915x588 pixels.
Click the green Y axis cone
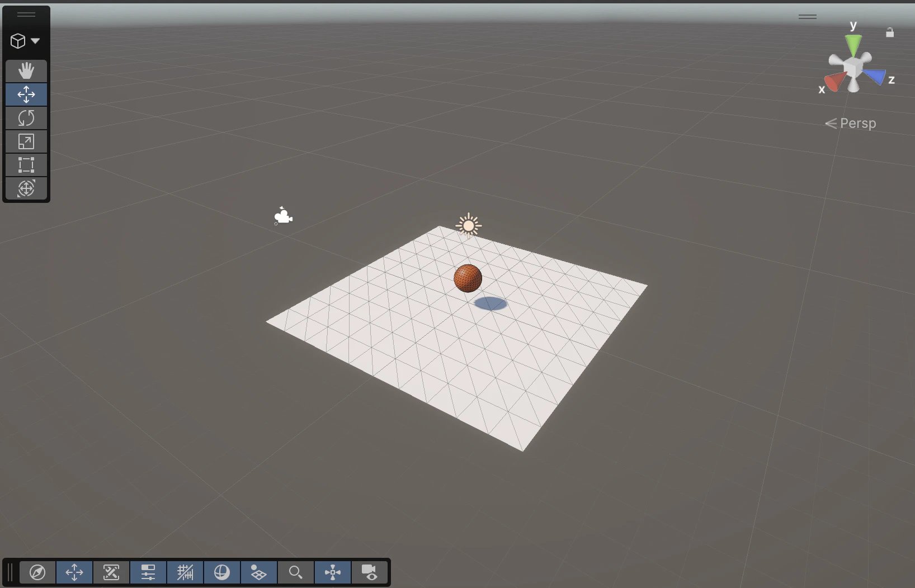point(853,45)
